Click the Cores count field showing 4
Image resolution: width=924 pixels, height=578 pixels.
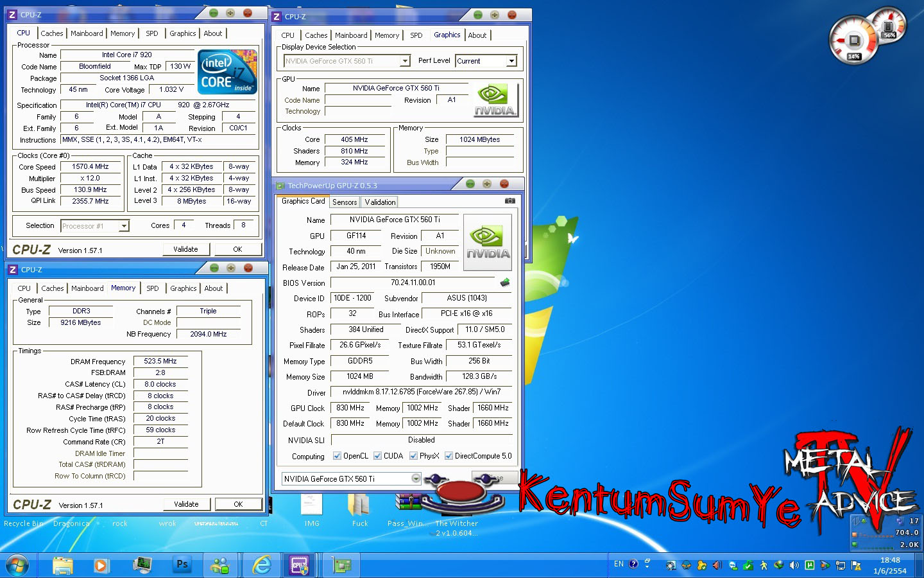184,225
